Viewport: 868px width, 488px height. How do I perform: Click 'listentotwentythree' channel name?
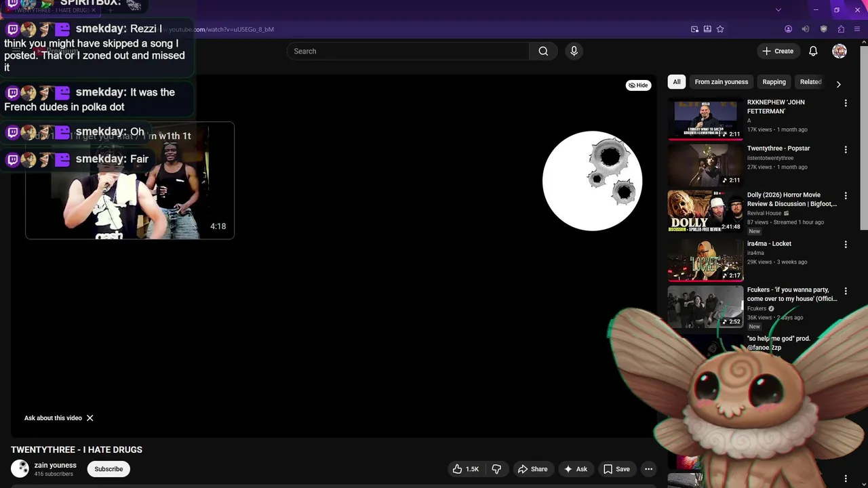click(x=770, y=158)
